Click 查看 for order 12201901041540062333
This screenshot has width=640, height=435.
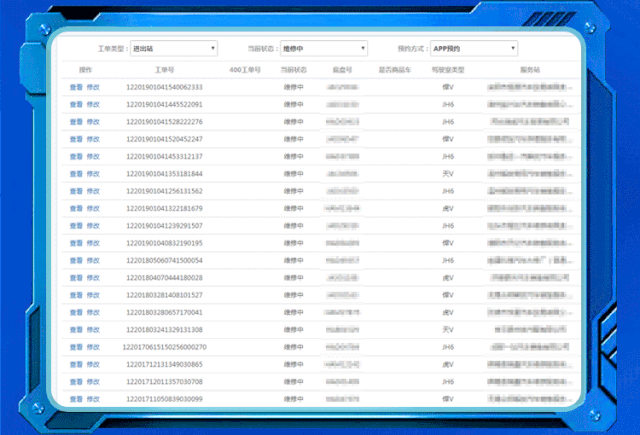76,88
